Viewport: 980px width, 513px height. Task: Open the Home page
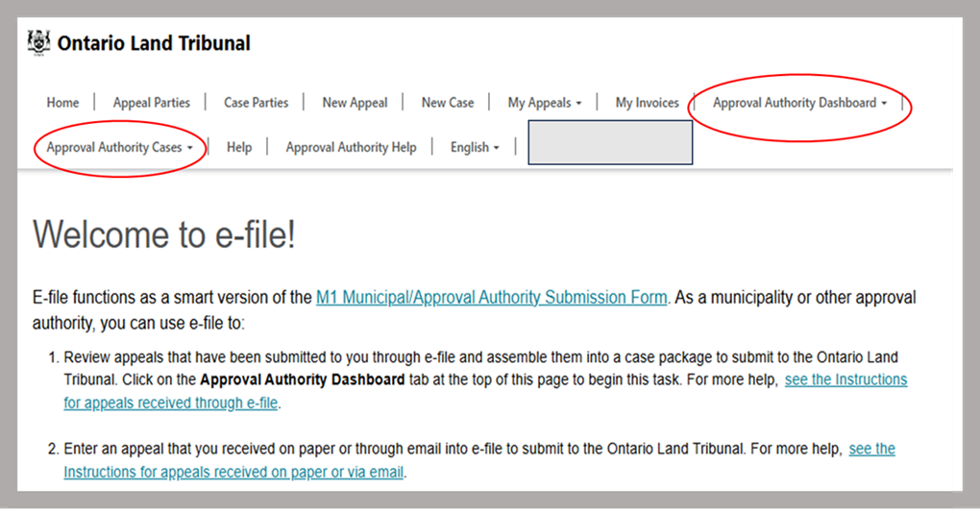63,103
